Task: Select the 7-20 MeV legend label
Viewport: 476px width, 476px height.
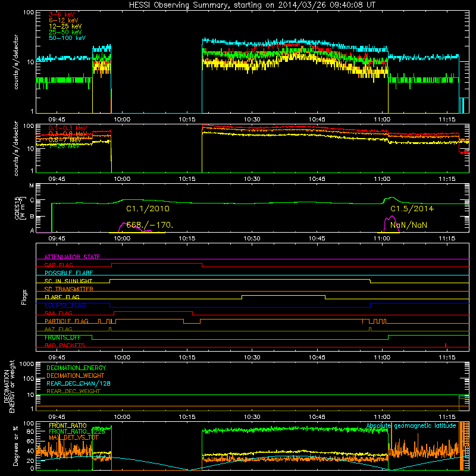Action: click(x=64, y=146)
